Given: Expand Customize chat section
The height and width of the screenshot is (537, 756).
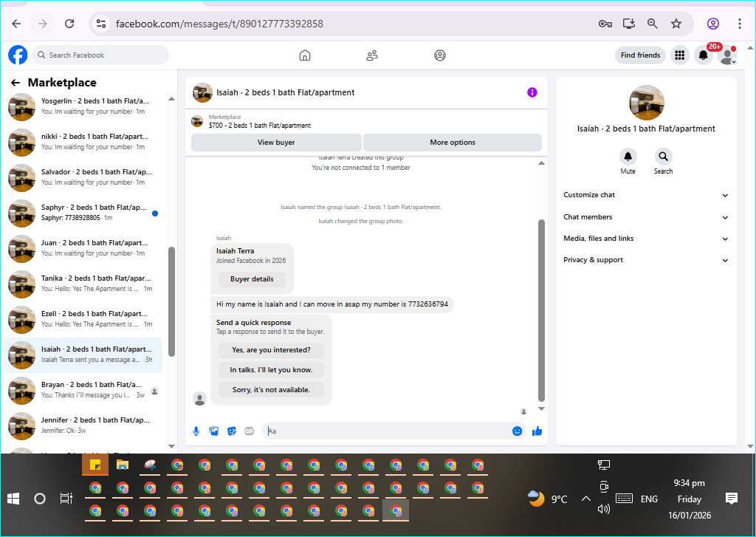Looking at the screenshot, I should (x=645, y=195).
